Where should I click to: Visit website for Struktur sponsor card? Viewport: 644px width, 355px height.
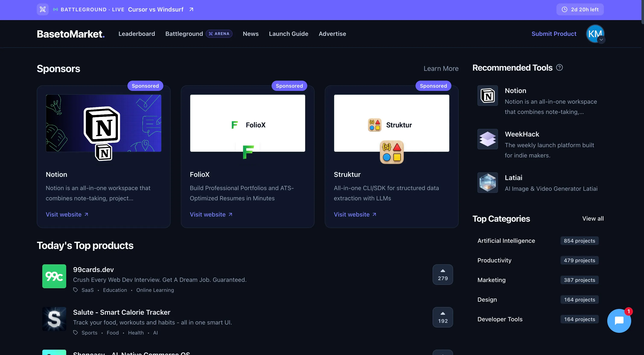[355, 214]
